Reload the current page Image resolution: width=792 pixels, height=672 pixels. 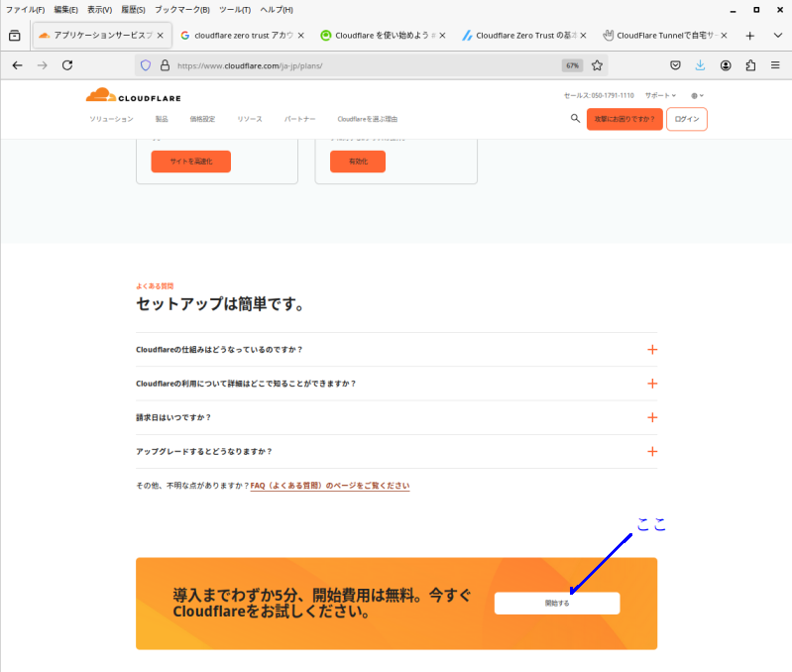[67, 65]
